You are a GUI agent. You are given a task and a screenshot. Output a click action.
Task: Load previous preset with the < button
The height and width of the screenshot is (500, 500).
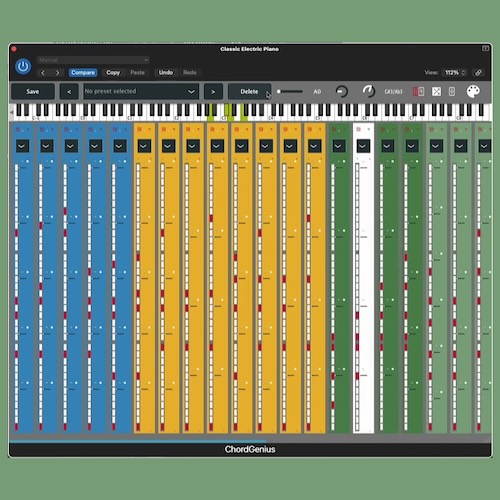pos(69,91)
